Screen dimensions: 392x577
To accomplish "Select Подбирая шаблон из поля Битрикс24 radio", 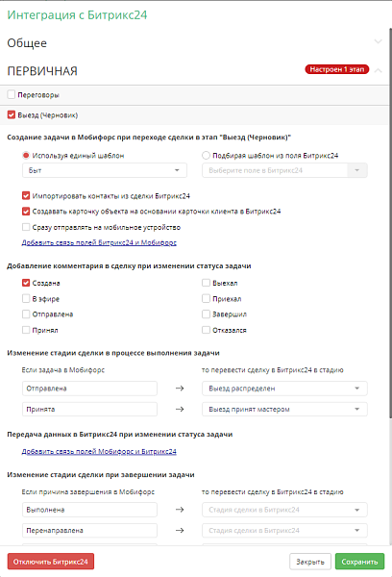I will click(x=206, y=155).
